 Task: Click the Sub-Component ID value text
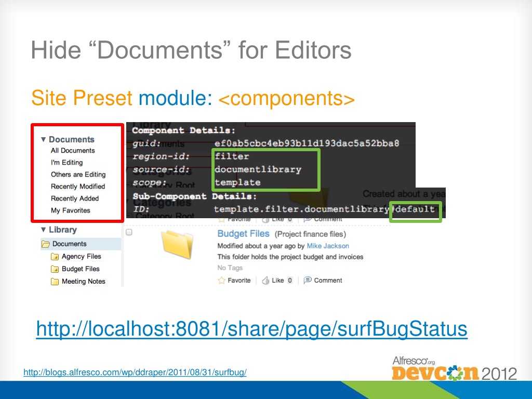[x=324, y=209]
